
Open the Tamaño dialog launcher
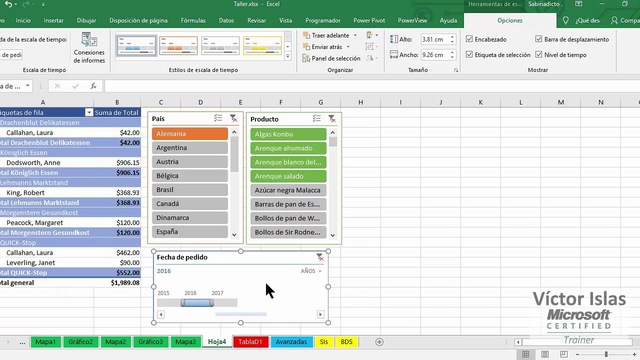tap(456, 71)
